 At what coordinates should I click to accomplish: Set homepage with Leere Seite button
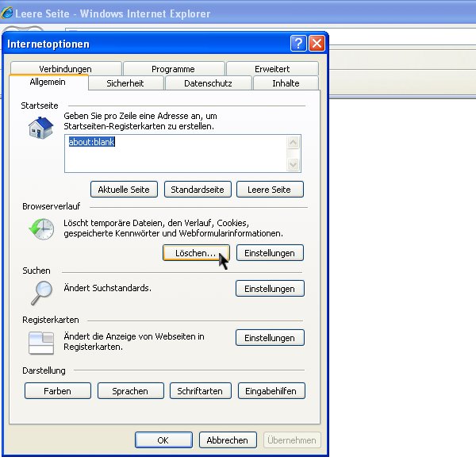[270, 190]
